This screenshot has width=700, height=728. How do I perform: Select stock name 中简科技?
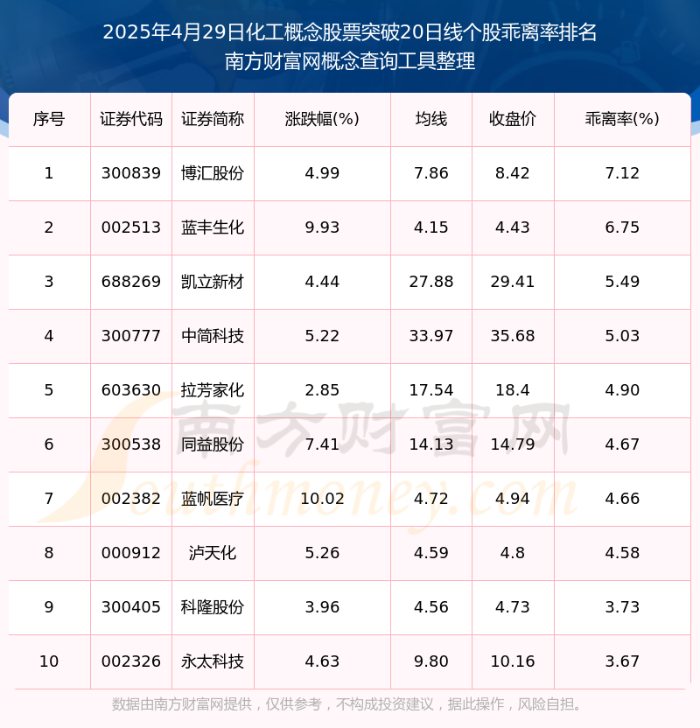pyautogui.click(x=213, y=336)
